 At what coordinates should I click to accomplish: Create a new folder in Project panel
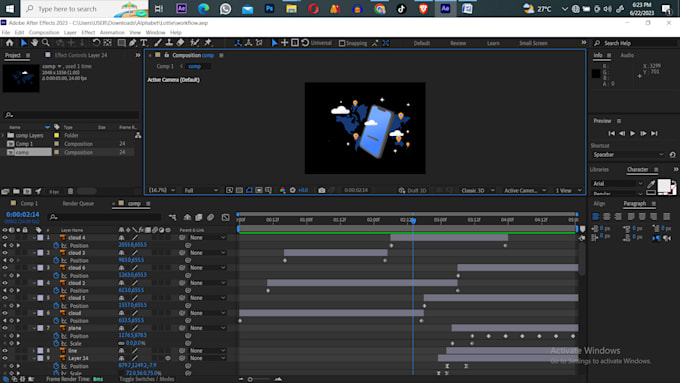tap(16, 191)
